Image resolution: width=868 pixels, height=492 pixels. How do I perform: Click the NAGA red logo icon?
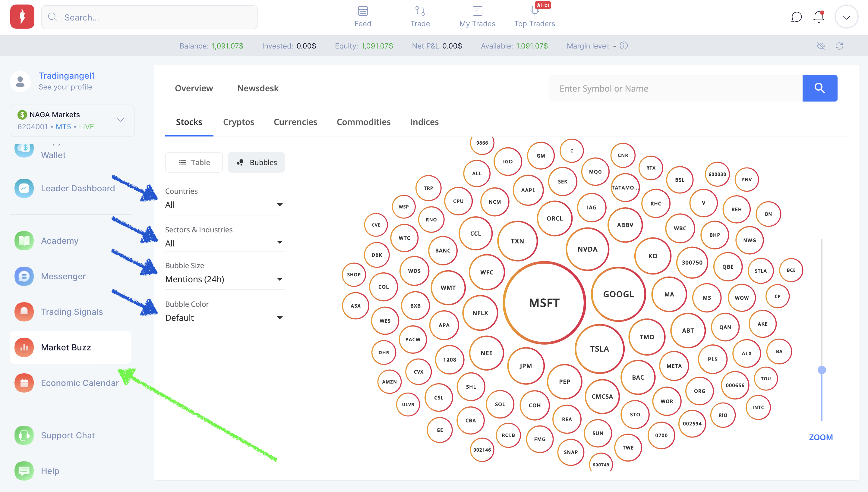[22, 17]
